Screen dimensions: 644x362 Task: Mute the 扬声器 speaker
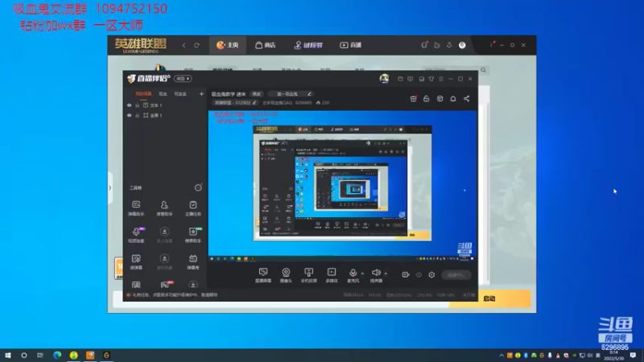[376, 275]
